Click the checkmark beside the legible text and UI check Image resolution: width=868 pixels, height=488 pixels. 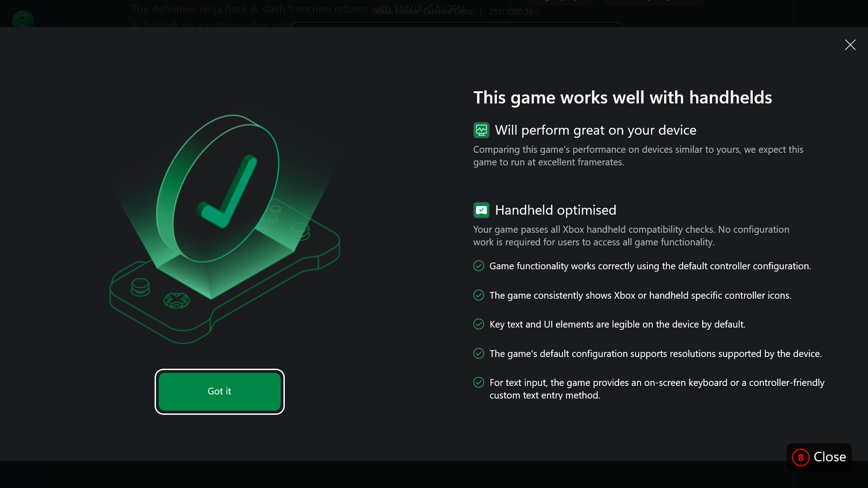click(x=479, y=324)
